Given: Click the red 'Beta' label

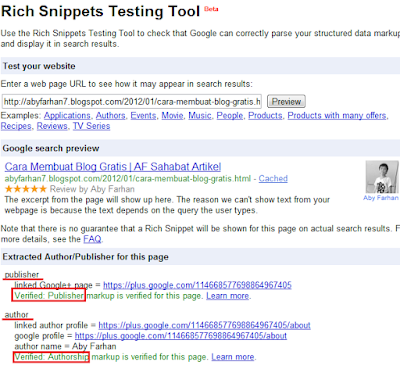Looking at the screenshot, I should pos(211,9).
